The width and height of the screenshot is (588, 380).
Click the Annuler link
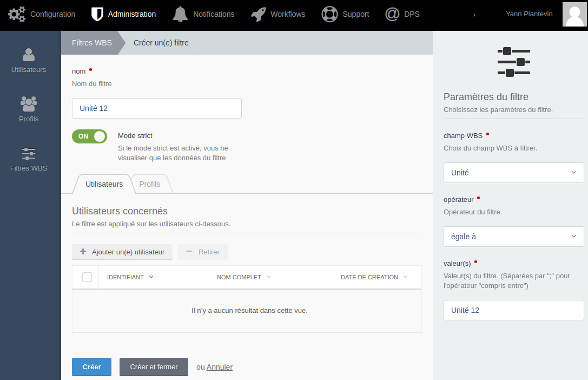220,367
